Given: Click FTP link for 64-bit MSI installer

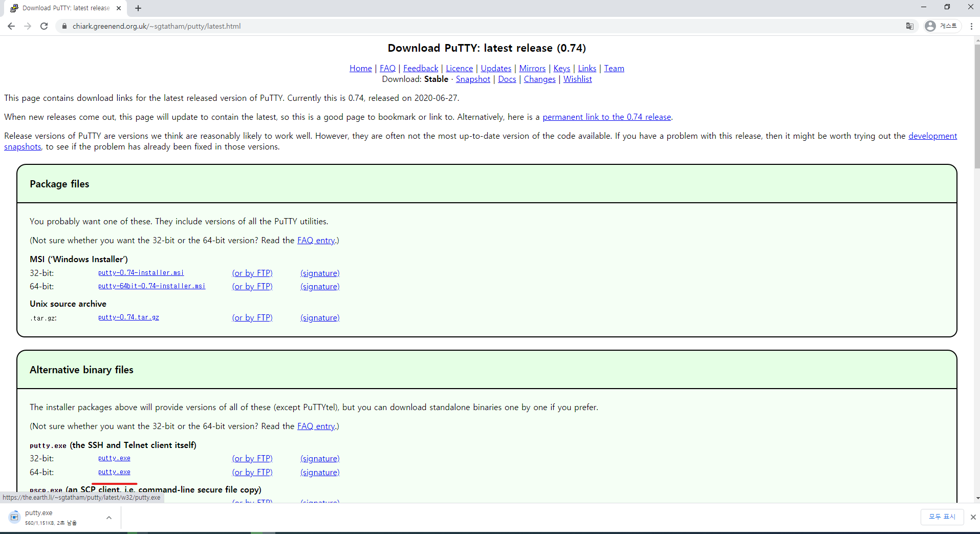Looking at the screenshot, I should pyautogui.click(x=252, y=286).
